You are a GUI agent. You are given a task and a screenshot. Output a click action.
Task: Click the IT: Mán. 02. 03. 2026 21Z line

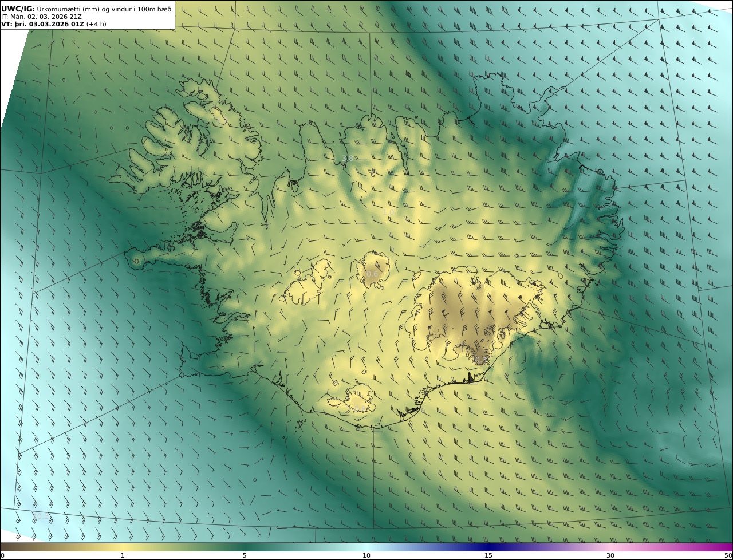pyautogui.click(x=41, y=17)
